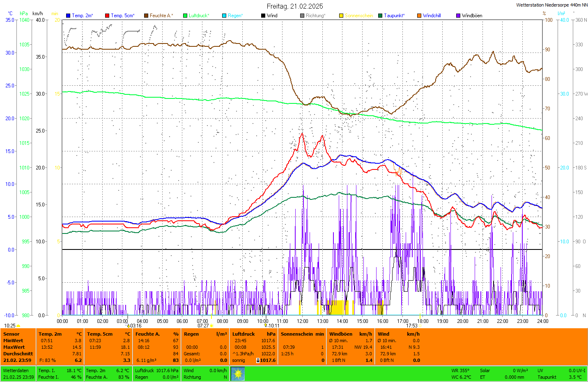Click the Wetterstation Niedersorpe 440m NN label
This screenshot has width=588, height=382.
551,5
